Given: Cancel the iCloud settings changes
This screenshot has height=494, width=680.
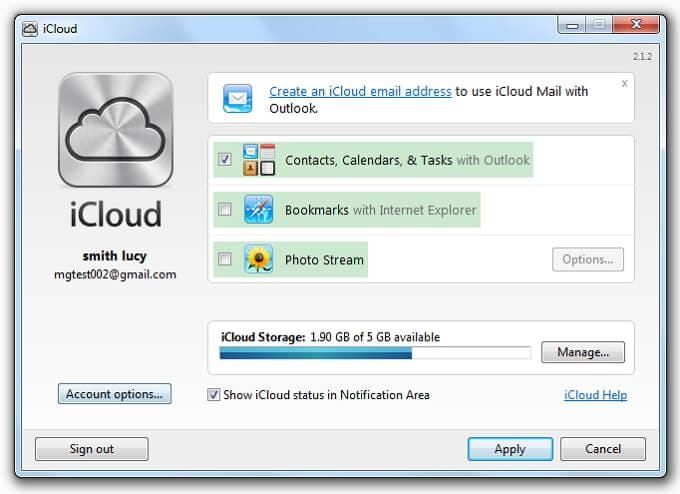Looking at the screenshot, I should (603, 449).
